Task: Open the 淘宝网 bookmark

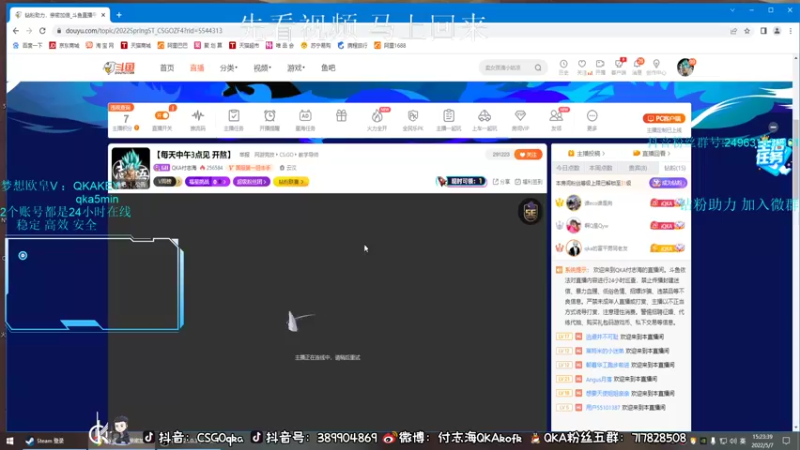Action: click(x=100, y=45)
